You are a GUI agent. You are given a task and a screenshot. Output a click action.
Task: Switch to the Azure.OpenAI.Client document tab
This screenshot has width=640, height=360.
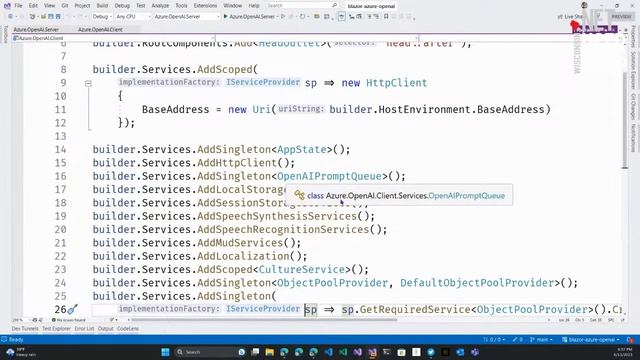pos(100,29)
